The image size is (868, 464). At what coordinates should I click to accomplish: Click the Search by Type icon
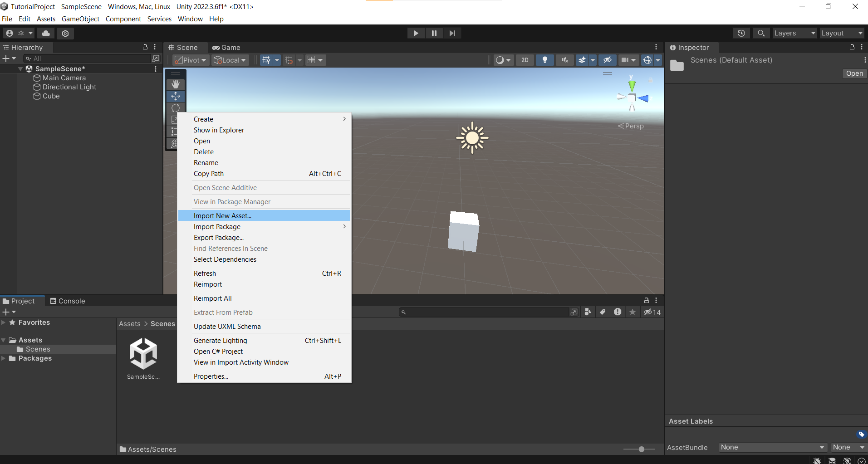pos(588,312)
